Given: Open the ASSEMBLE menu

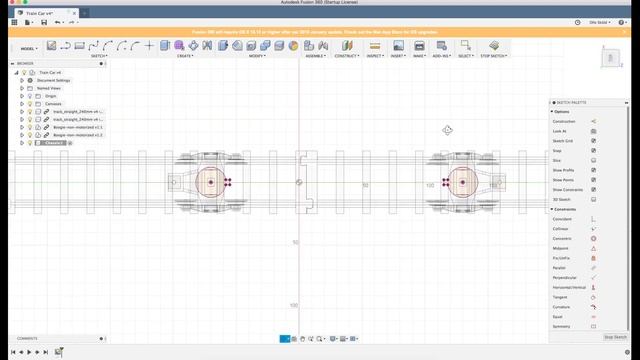Looking at the screenshot, I should [316, 56].
